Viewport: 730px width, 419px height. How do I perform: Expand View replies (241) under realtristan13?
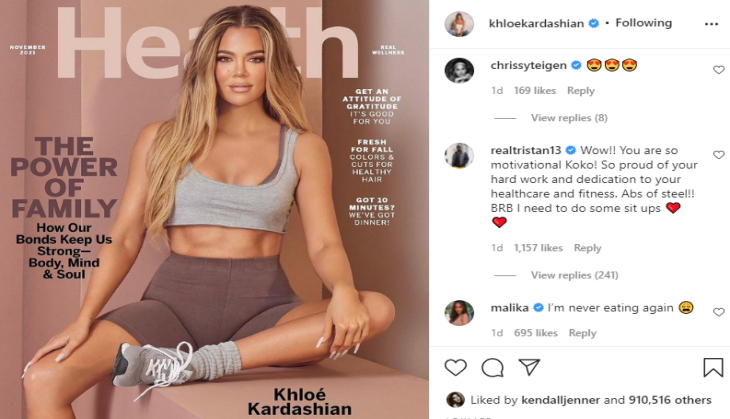pyautogui.click(x=575, y=275)
